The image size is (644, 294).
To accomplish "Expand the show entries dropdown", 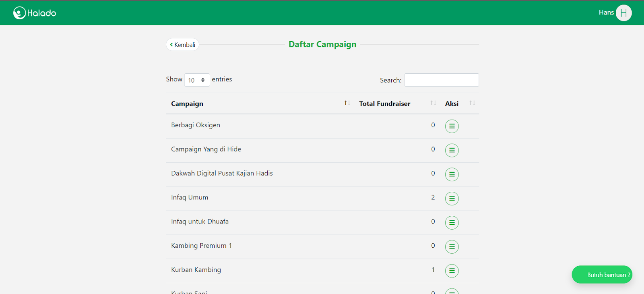I will click(x=197, y=80).
